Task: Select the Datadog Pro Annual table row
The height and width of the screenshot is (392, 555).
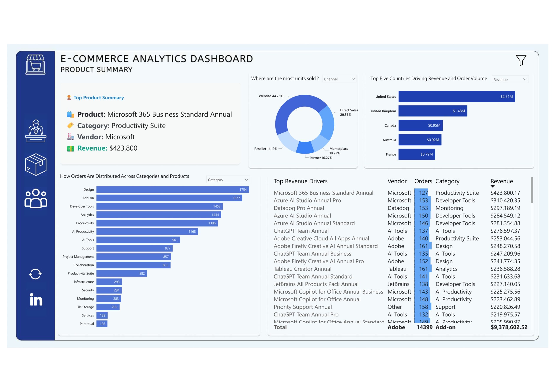Action: coord(299,208)
